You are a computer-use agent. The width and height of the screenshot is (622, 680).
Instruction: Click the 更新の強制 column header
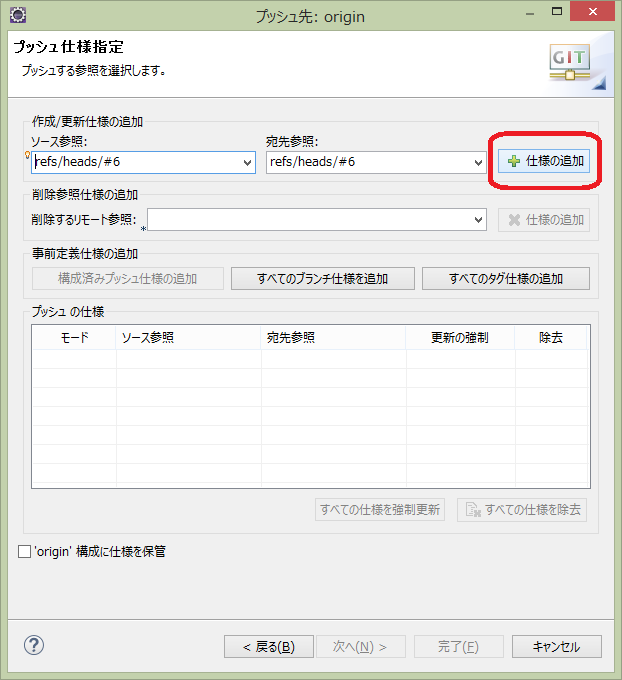(x=460, y=337)
